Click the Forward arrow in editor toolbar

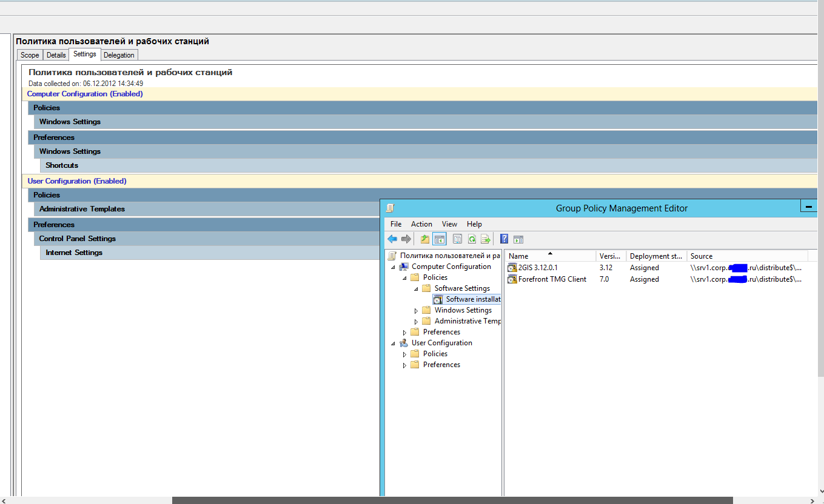coord(406,239)
